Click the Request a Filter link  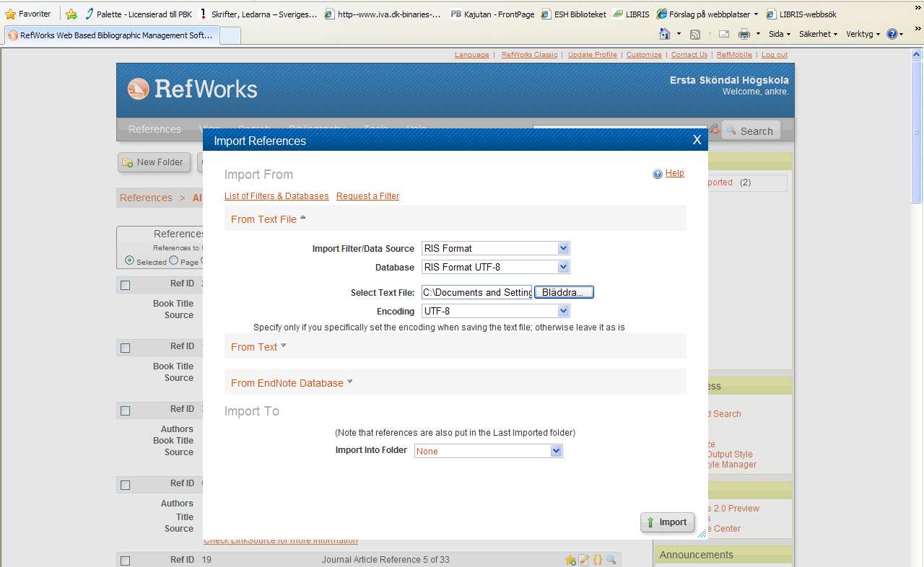(367, 196)
